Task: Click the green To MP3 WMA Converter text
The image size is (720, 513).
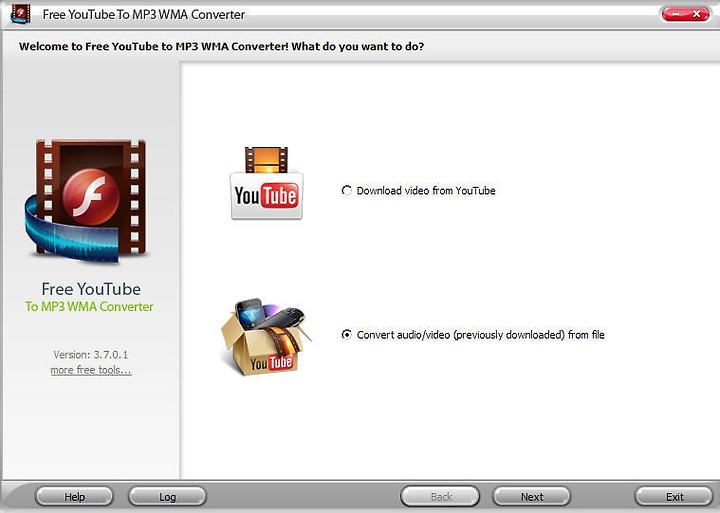Action: coord(89,306)
